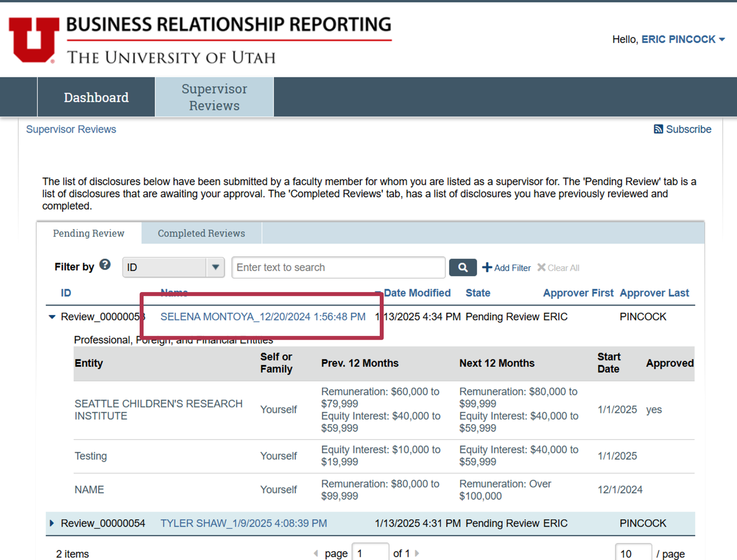Click 1/13/2025 4:31 PM date modified cell
This screenshot has height=560, width=737.
pos(418,523)
